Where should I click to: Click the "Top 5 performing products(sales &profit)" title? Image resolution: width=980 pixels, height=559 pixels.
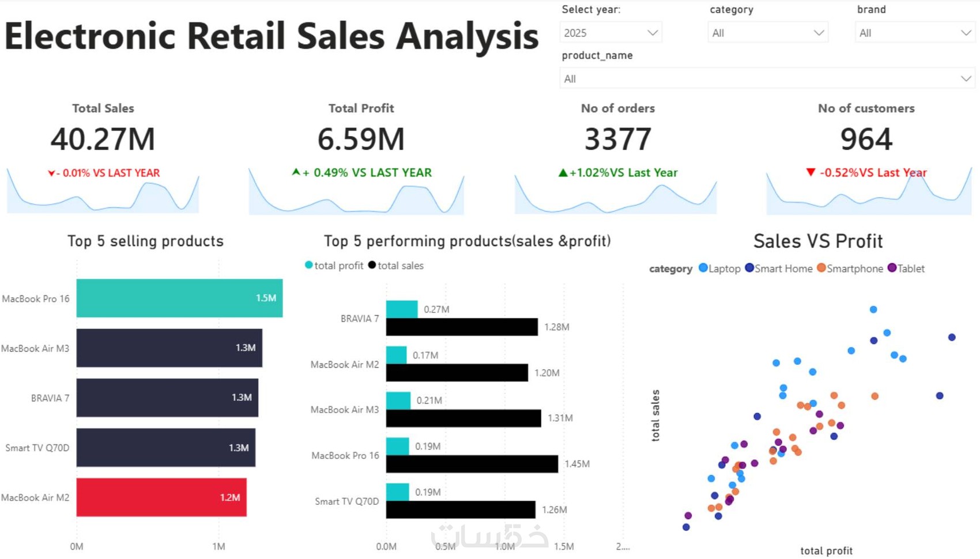click(x=468, y=241)
